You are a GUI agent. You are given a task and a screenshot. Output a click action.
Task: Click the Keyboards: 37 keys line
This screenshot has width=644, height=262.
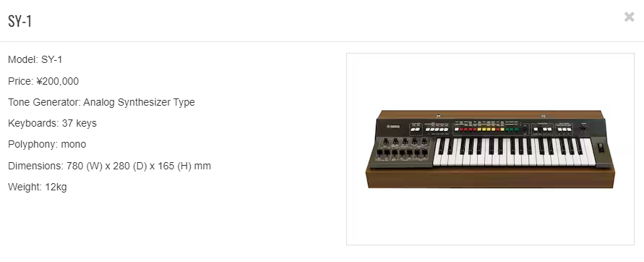tap(52, 123)
